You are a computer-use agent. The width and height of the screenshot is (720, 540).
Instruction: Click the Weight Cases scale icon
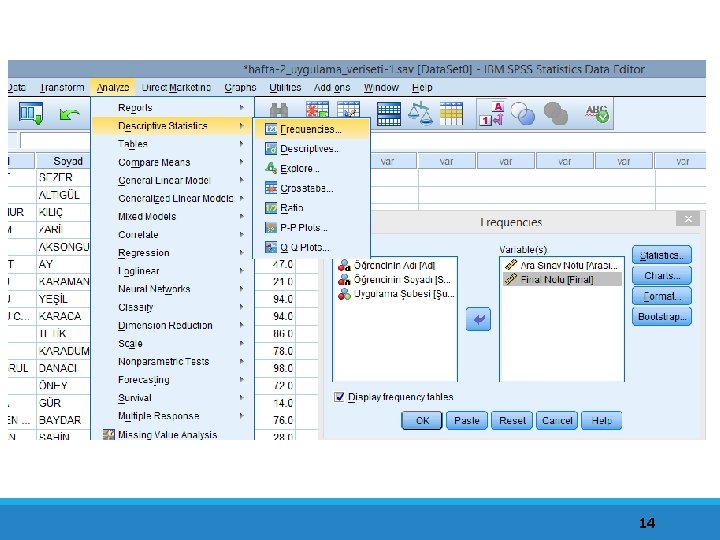coord(420,113)
